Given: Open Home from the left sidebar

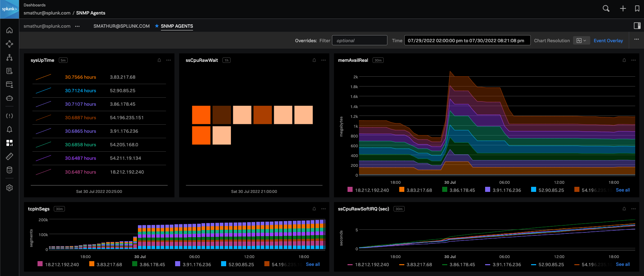Looking at the screenshot, I should click(x=9, y=30).
